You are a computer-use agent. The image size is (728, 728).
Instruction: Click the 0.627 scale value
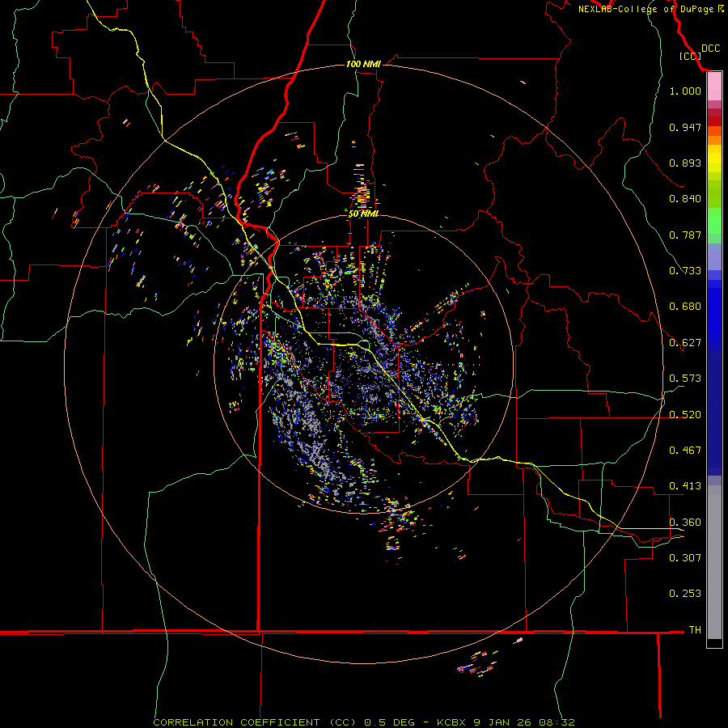685,343
